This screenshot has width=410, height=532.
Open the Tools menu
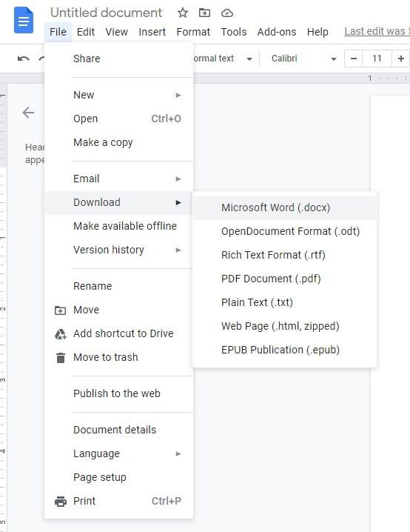click(x=233, y=32)
